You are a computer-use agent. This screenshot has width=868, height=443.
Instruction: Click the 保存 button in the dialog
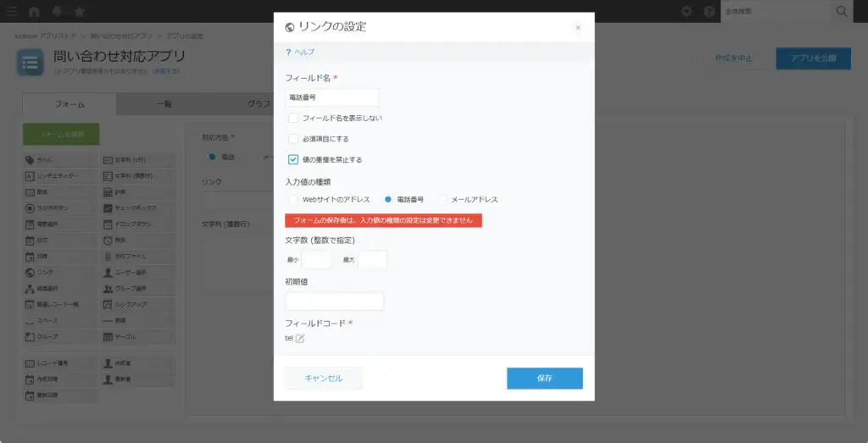545,379
